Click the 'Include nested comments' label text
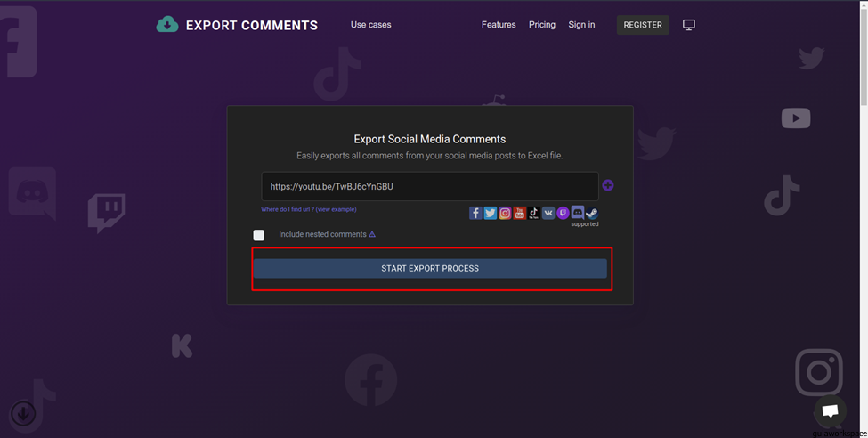The height and width of the screenshot is (438, 868). [x=323, y=234]
